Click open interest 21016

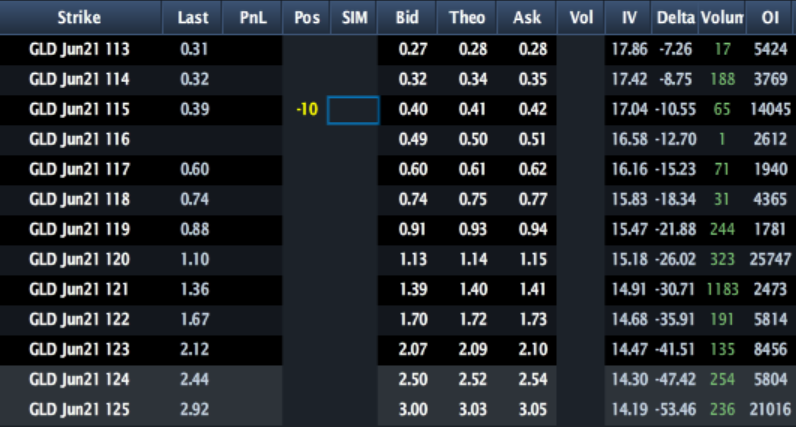point(770,409)
